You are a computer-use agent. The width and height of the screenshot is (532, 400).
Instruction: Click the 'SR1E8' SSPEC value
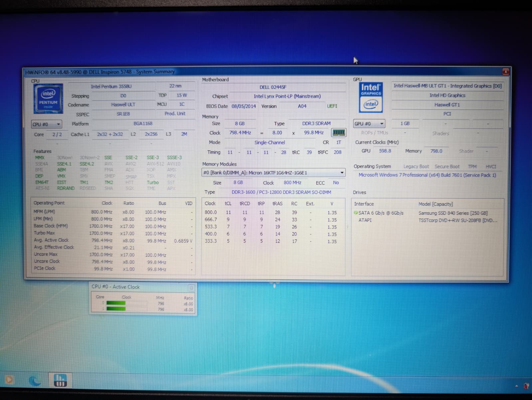point(123,114)
